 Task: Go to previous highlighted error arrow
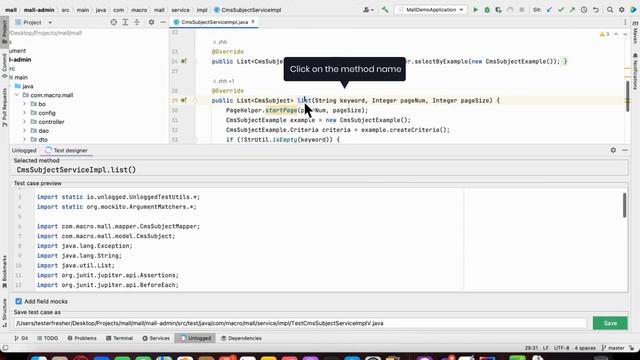(616, 34)
